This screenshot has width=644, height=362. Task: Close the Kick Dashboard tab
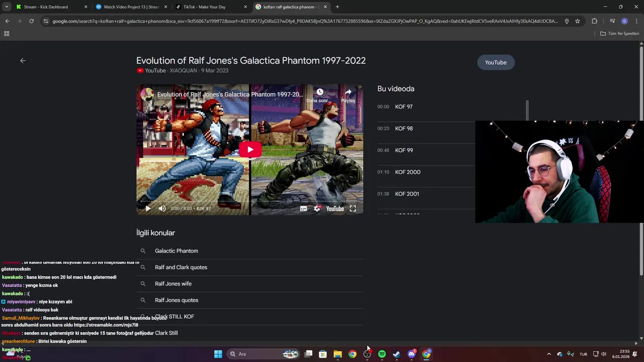(x=86, y=7)
